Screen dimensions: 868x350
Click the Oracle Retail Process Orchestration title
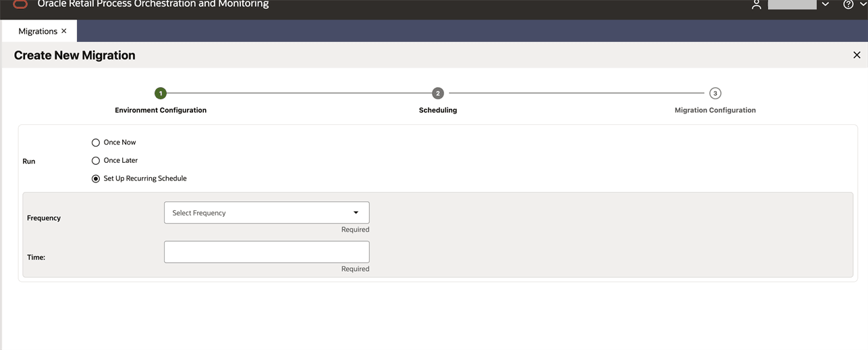(x=153, y=4)
